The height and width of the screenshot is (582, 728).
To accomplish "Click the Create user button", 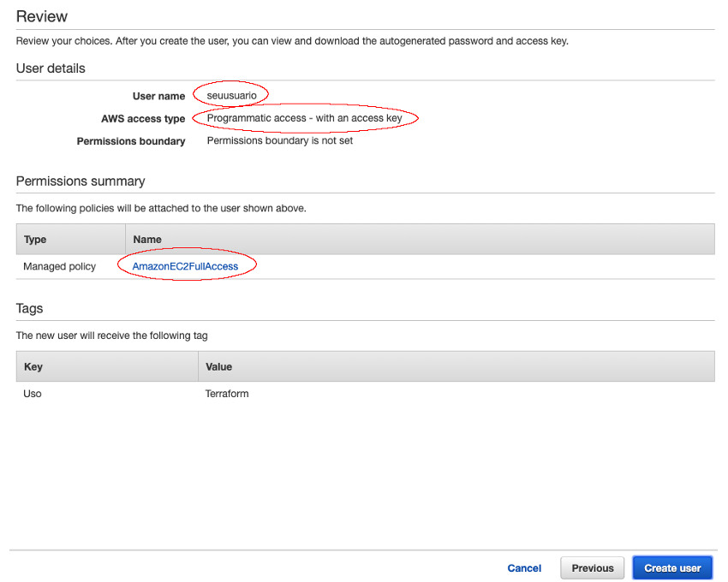I will pyautogui.click(x=672, y=567).
